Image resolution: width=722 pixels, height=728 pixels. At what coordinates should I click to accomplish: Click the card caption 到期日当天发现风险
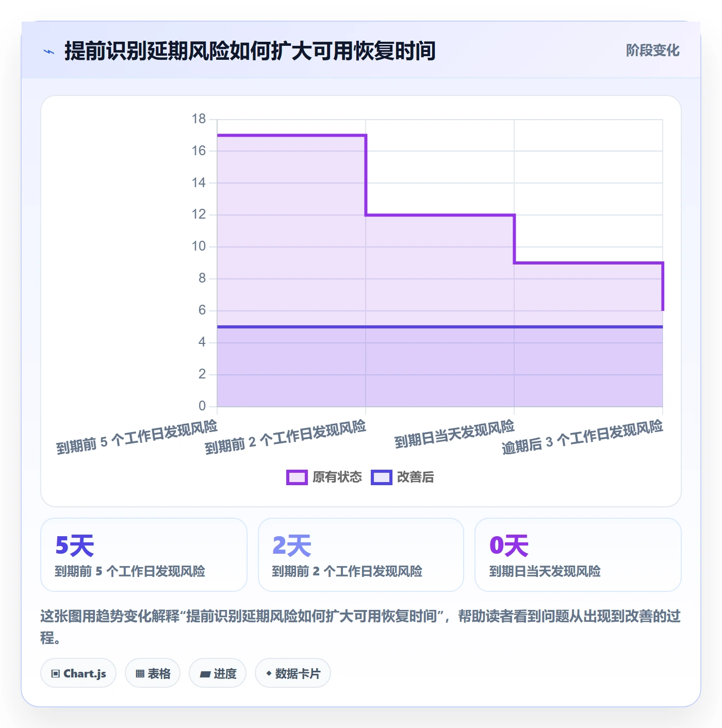tap(545, 571)
